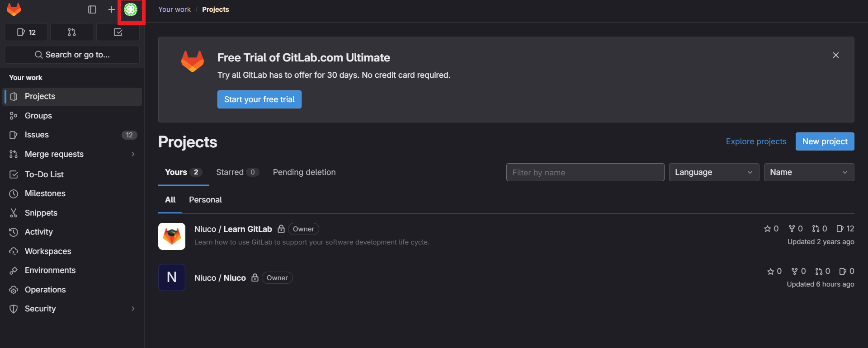
Task: Open the Niuco / Learn GitLab project
Action: (x=233, y=229)
